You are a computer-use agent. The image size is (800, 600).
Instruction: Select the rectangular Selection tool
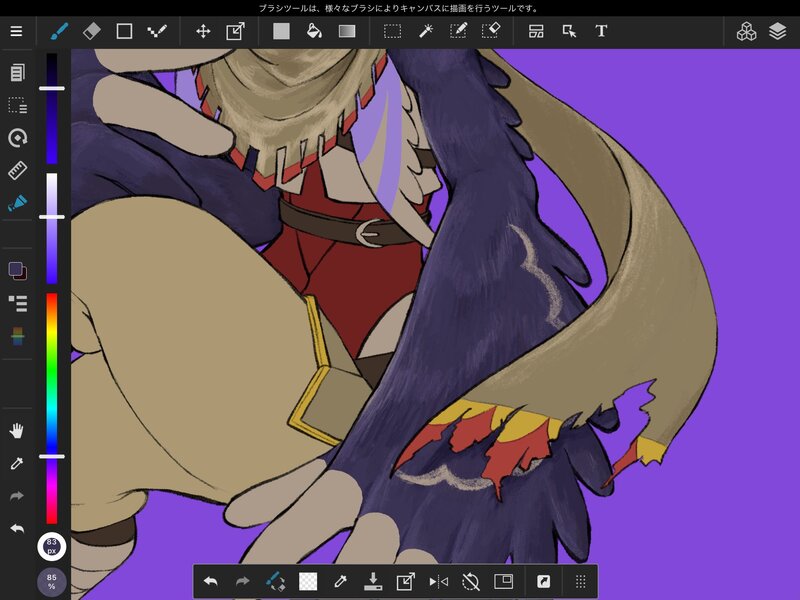[392, 31]
